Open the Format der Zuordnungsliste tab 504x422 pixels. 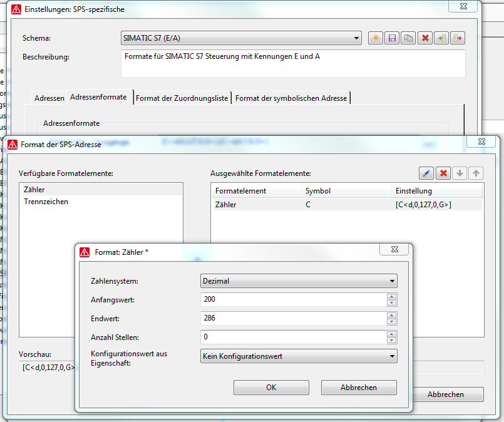pyautogui.click(x=182, y=98)
